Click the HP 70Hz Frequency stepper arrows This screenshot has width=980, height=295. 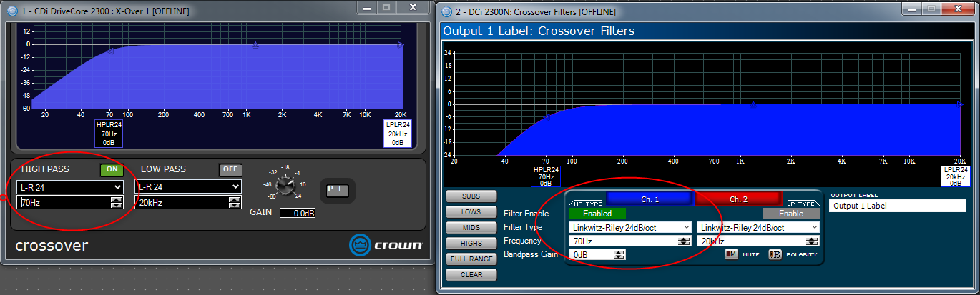pyautogui.click(x=685, y=241)
